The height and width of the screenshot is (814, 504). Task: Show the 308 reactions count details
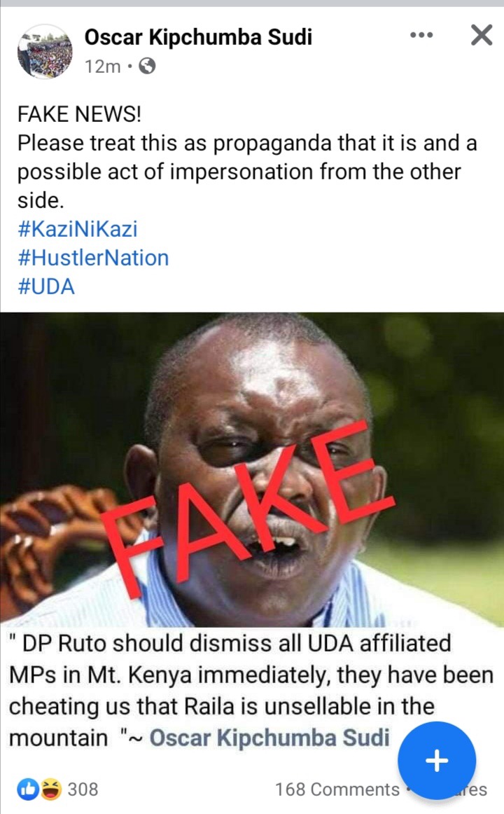click(83, 789)
